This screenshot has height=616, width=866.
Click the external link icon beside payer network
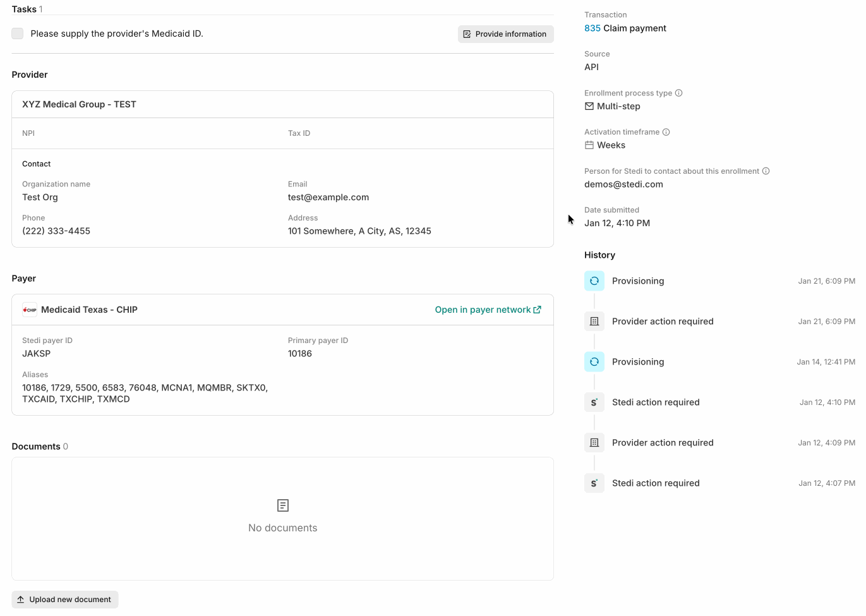[x=538, y=310]
